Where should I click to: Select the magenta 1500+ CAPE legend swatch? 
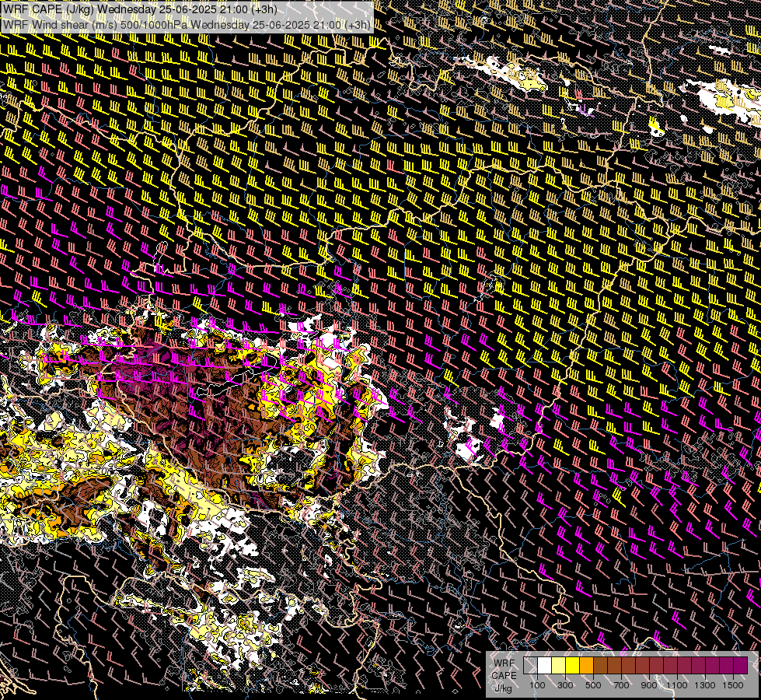[740, 666]
